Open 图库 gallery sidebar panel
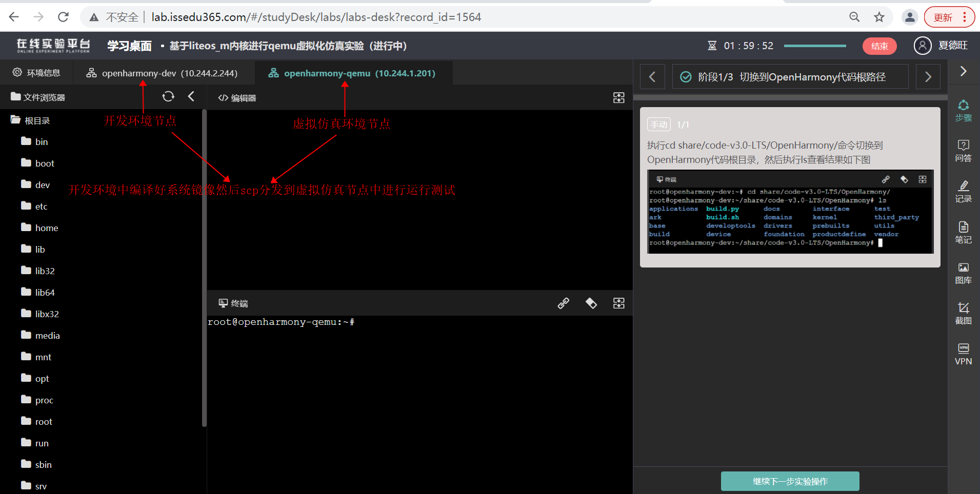The width and height of the screenshot is (980, 494). (x=964, y=273)
